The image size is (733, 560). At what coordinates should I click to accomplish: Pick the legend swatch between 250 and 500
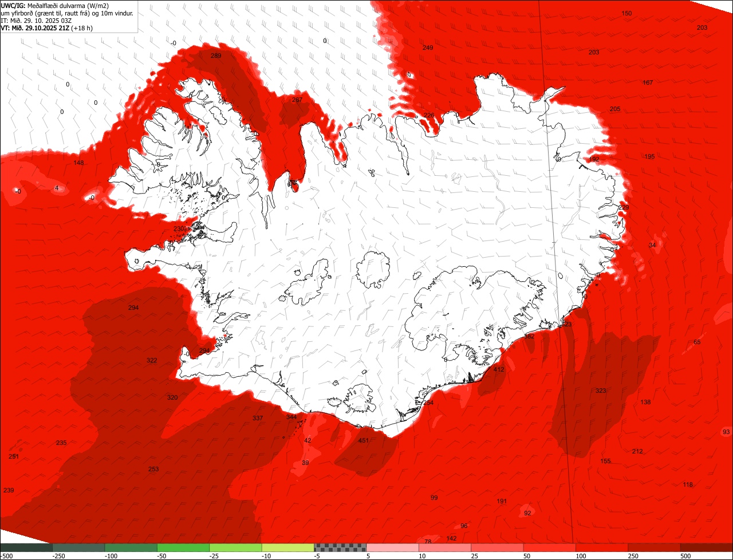point(655,547)
